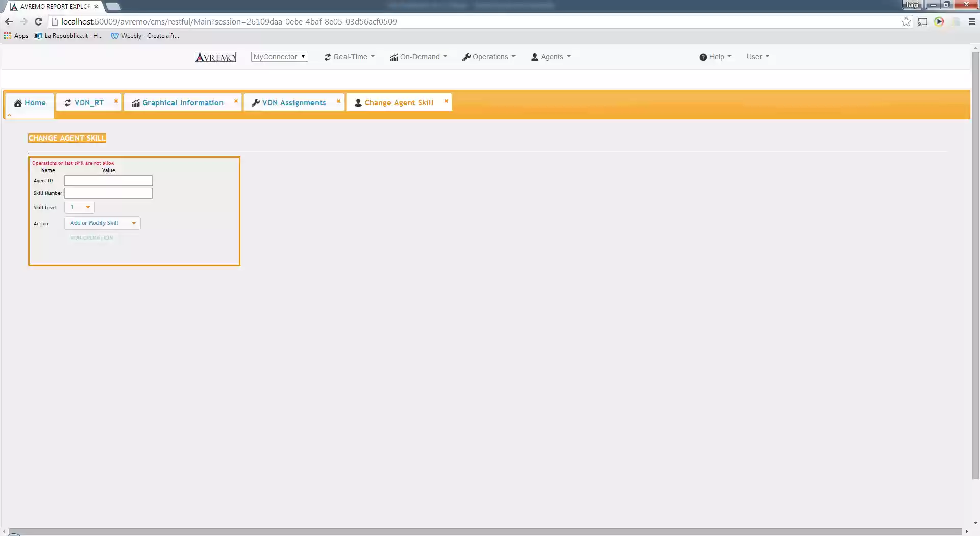Click the Operations wrench icon
Screen dimensions: 980x536
point(467,57)
